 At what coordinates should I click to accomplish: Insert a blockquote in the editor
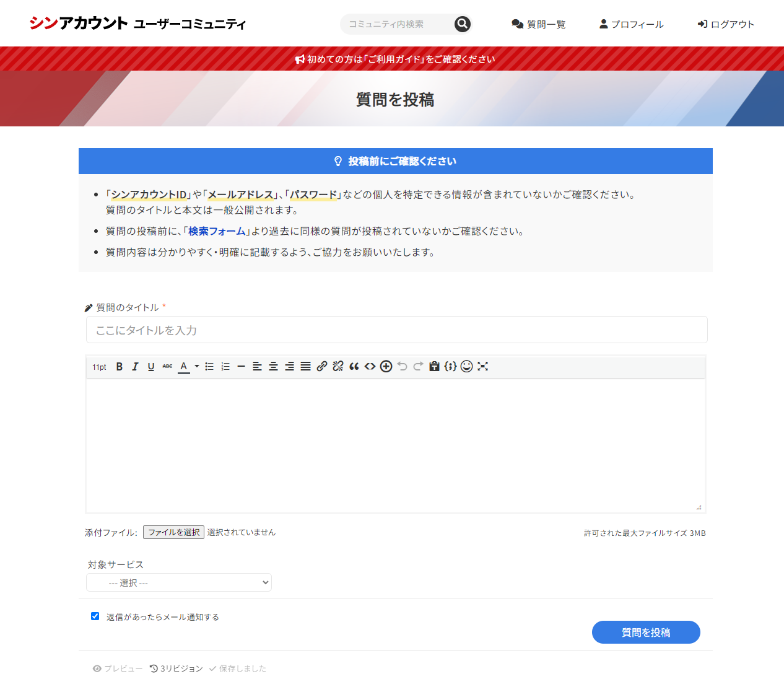[x=354, y=367]
